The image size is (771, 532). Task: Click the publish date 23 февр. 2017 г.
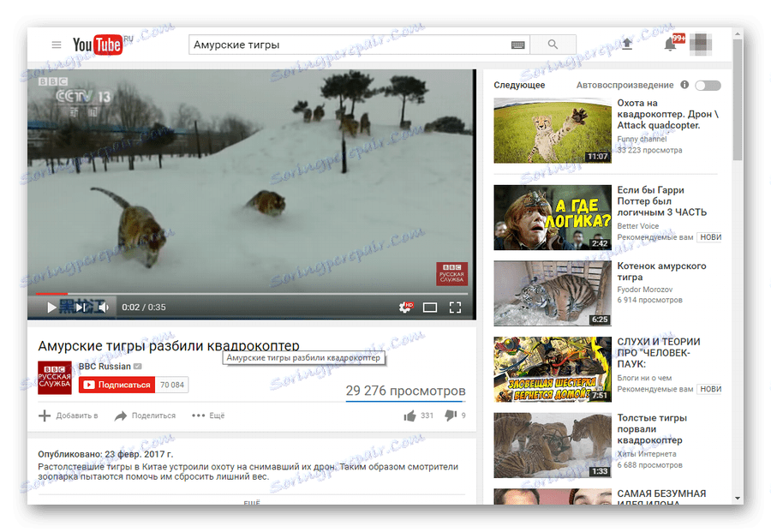point(139,454)
